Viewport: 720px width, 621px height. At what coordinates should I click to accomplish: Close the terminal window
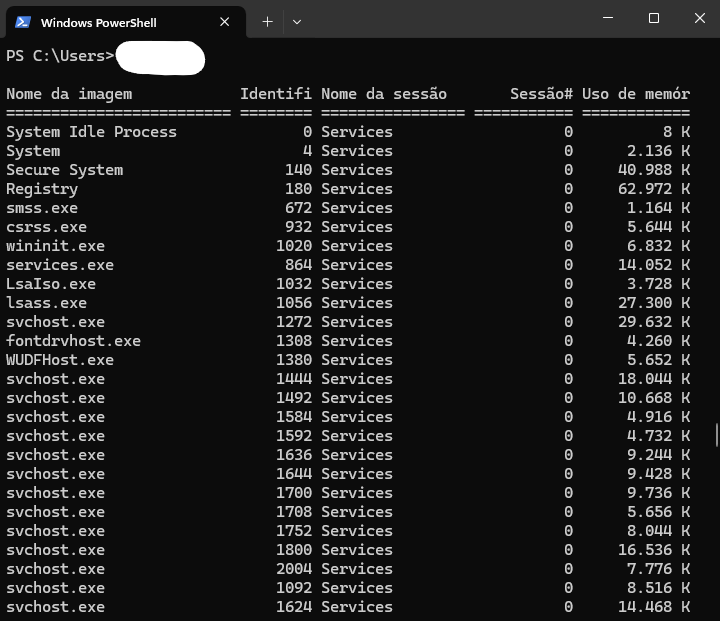click(x=700, y=18)
